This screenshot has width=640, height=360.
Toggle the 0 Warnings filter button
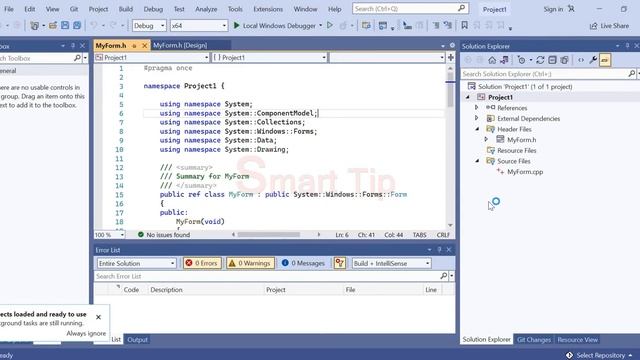pyautogui.click(x=250, y=263)
